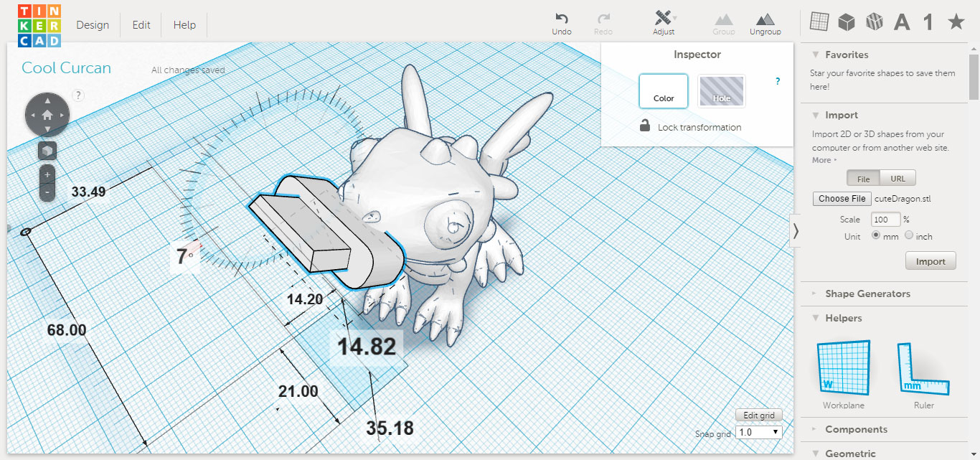Select the URL import tab
The width and height of the screenshot is (980, 460).
tap(898, 179)
